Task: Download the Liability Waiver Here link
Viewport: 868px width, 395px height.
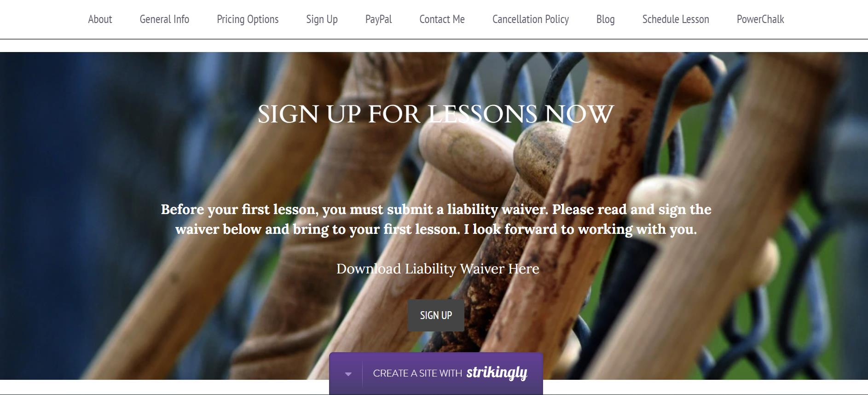Action: click(x=438, y=268)
